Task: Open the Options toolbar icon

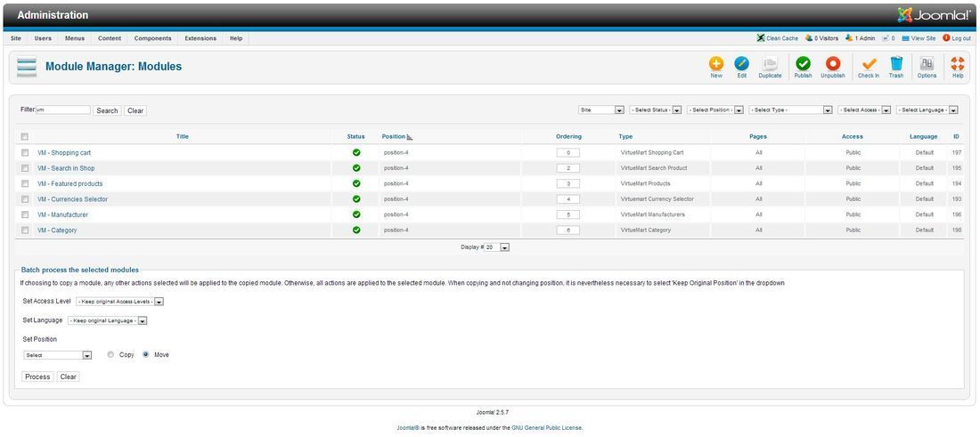Action: pyautogui.click(x=927, y=64)
